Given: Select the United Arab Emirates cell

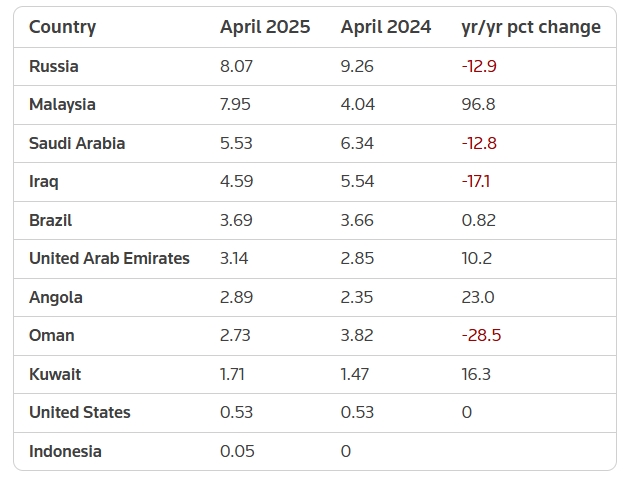Looking at the screenshot, I should coord(109,258).
